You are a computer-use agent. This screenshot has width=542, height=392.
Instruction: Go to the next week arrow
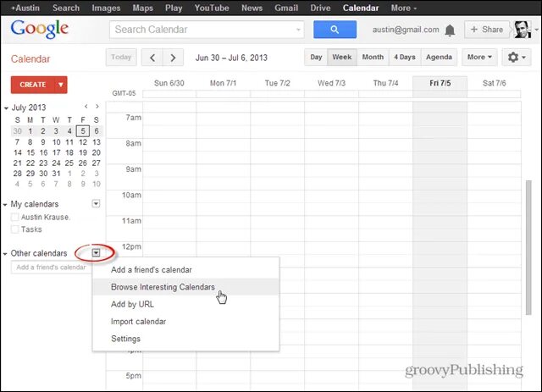(x=173, y=58)
